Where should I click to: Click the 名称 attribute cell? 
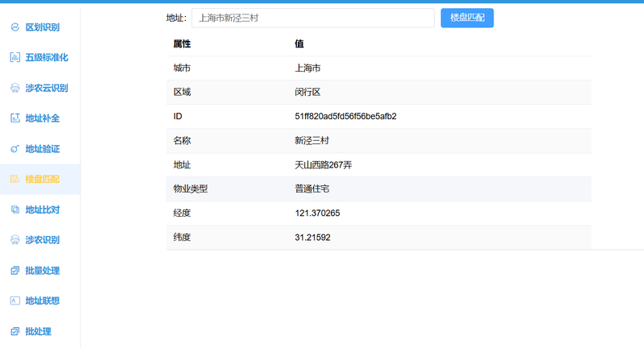click(x=182, y=140)
